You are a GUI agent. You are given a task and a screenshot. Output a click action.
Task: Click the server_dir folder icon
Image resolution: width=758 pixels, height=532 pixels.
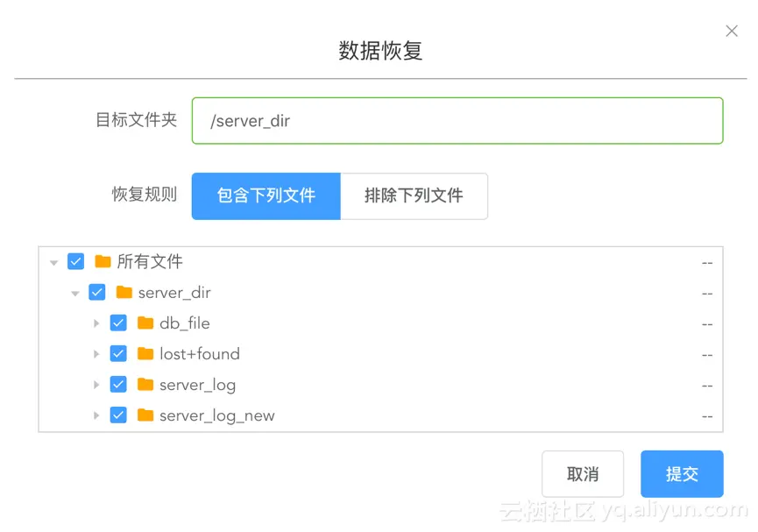[124, 292]
